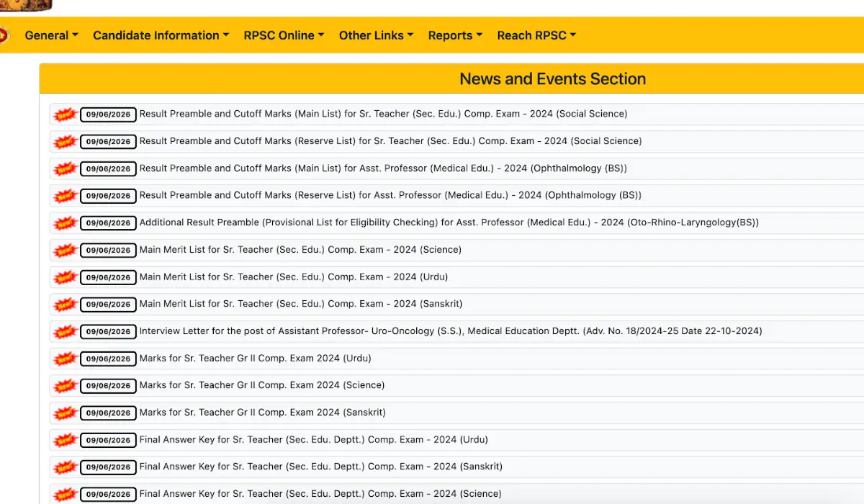The width and height of the screenshot is (864, 504).
Task: Click the new icon beside Final Answer Key Urdu
Action: click(x=66, y=440)
